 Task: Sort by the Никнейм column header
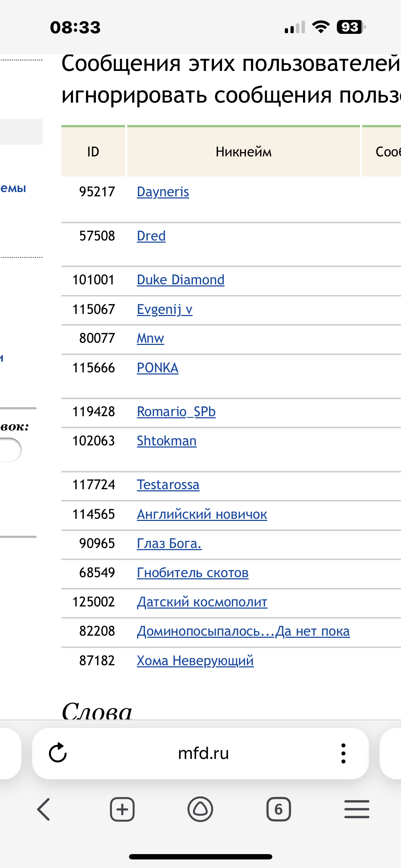pyautogui.click(x=243, y=152)
